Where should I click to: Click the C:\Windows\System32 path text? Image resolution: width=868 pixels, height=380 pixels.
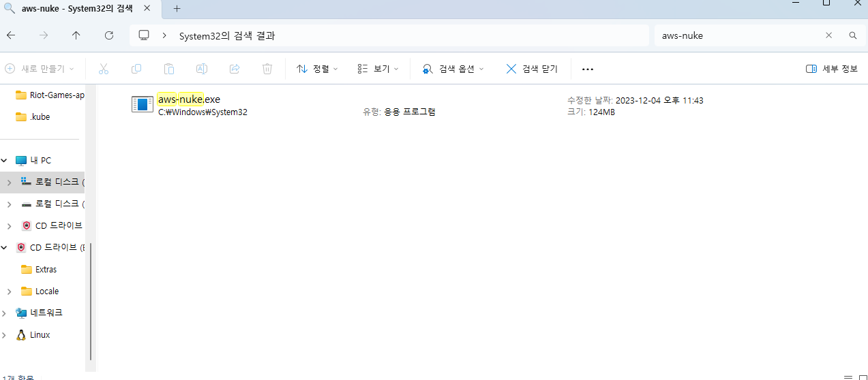point(203,112)
